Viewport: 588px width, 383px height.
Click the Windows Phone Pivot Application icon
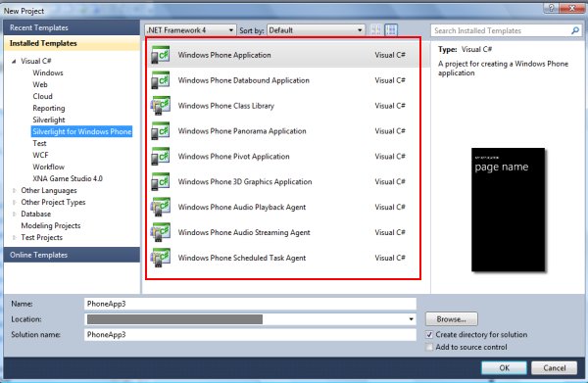pos(161,157)
